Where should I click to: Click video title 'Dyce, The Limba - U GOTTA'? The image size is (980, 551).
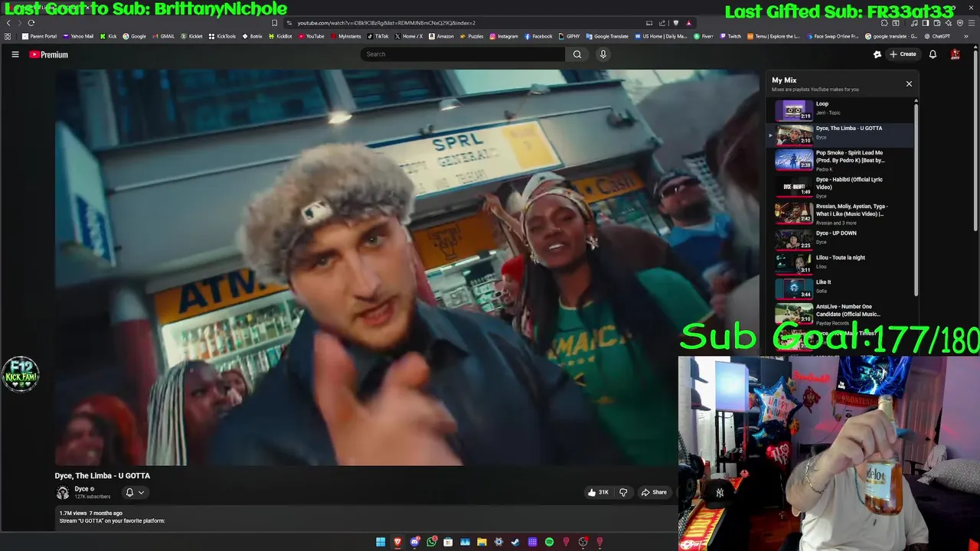coord(103,476)
